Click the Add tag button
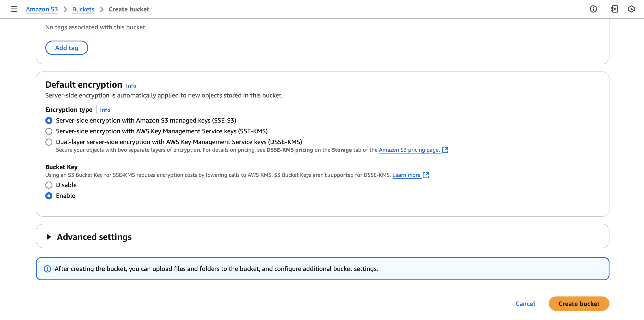This screenshot has width=644, height=320. (x=67, y=48)
